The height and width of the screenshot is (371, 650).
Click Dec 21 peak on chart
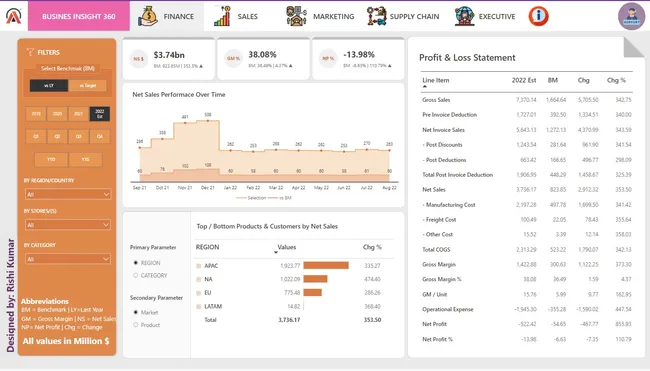(x=208, y=121)
